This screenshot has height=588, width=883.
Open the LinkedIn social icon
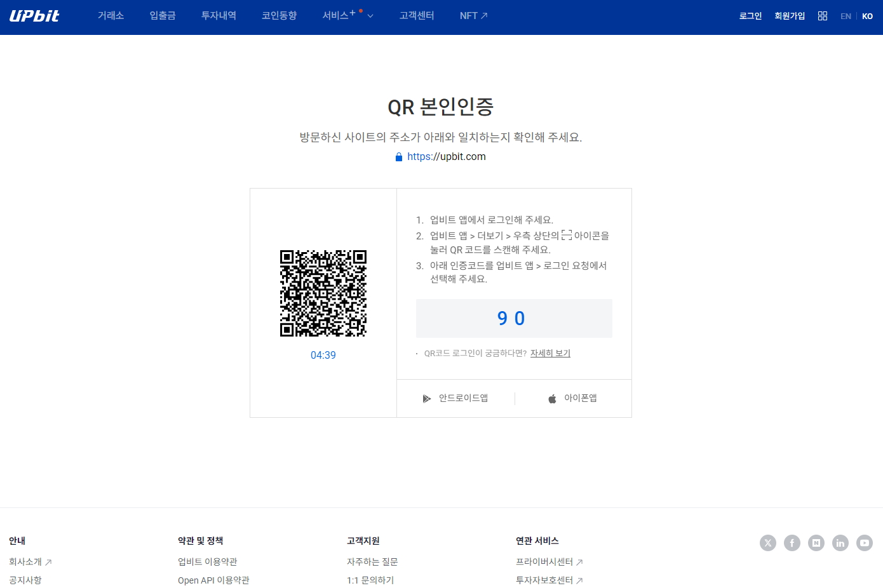pos(840,543)
